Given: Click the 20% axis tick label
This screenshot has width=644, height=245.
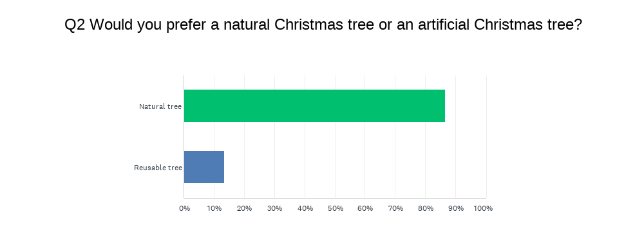Looking at the screenshot, I should coord(244,208).
